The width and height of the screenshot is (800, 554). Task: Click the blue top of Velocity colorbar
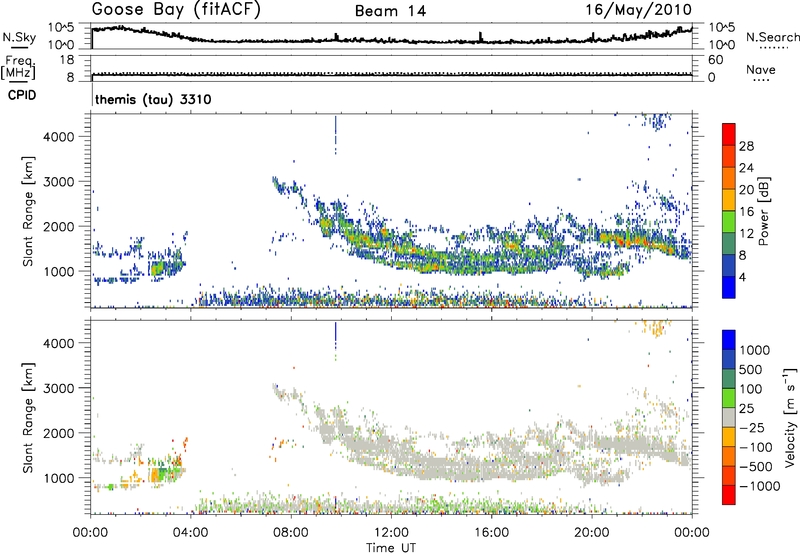[x=729, y=340]
